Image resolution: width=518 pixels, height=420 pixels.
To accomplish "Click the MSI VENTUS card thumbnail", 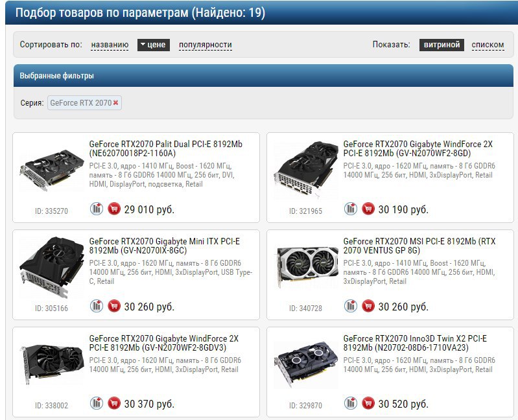I will tap(306, 267).
